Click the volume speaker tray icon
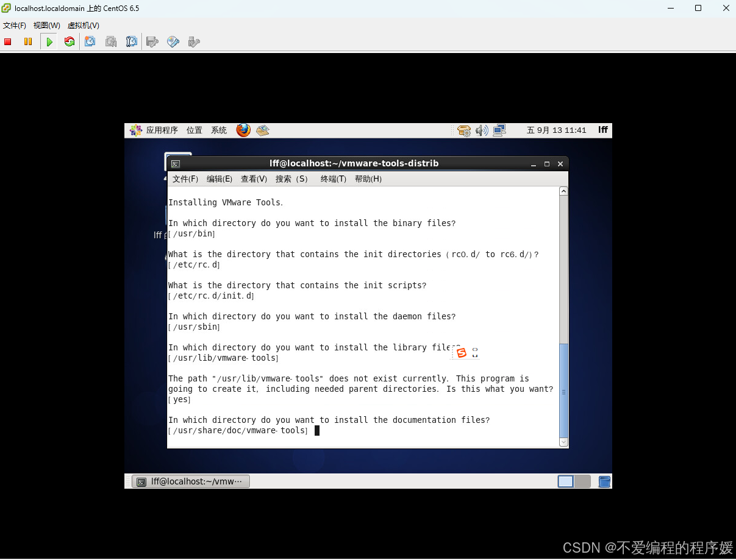The image size is (736, 560). 482,130
